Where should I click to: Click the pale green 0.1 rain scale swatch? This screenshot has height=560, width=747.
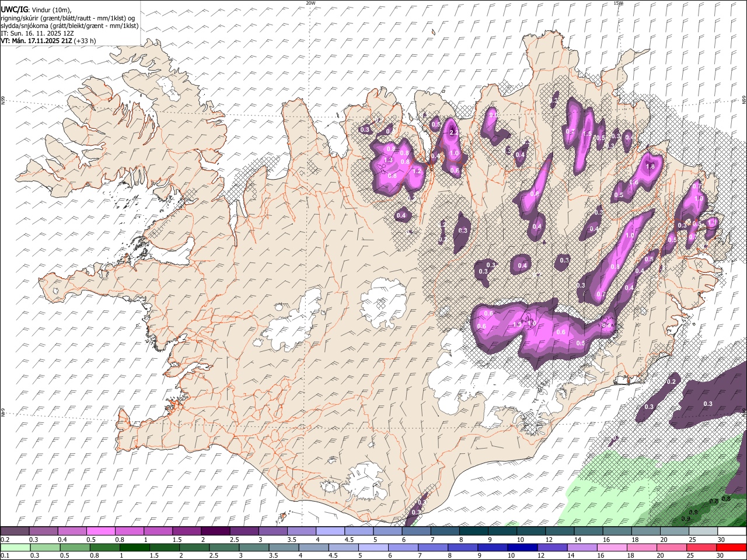(x=15, y=548)
